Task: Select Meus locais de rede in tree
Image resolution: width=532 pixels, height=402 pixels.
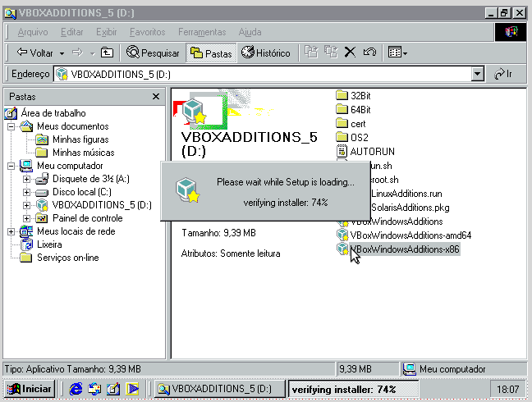Action: 76,231
